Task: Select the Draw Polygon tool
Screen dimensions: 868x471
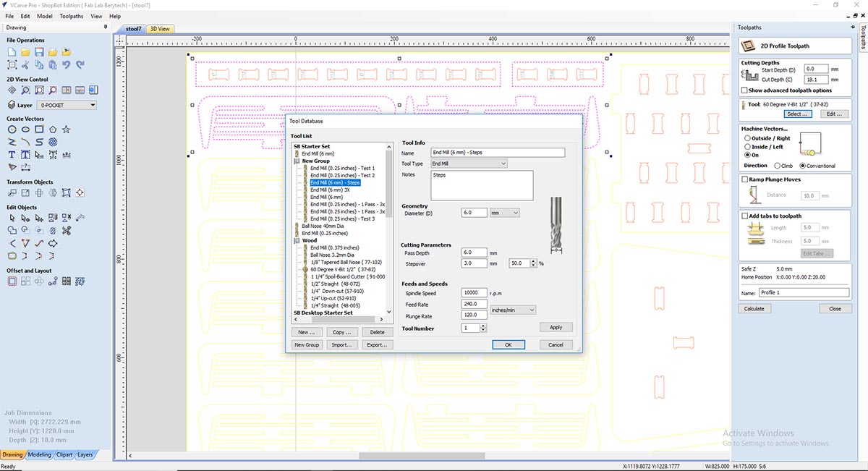Action: [53, 130]
